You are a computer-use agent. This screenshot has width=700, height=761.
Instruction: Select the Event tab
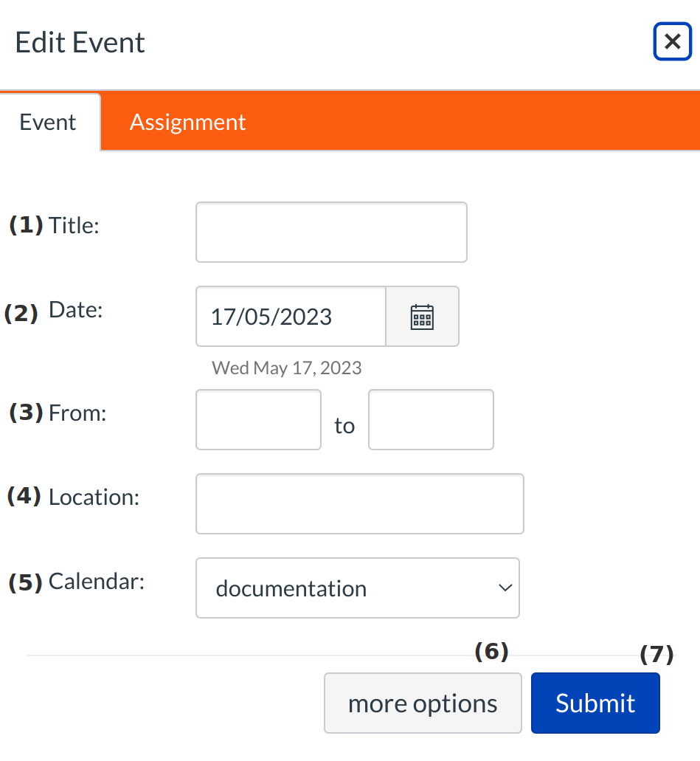point(48,122)
